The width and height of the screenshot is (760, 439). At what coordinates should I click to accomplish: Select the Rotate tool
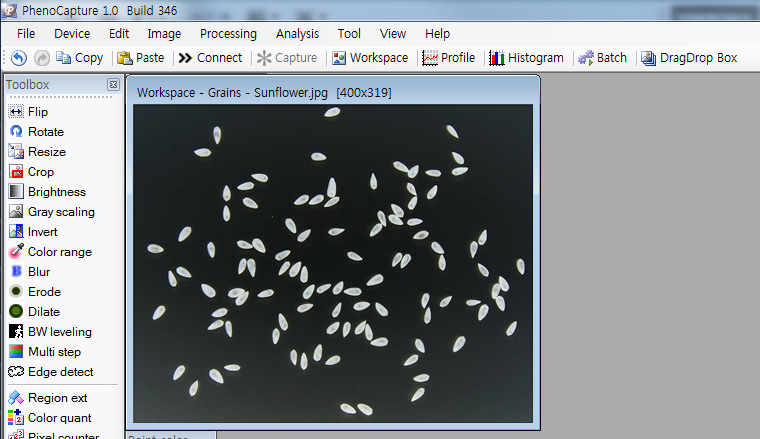click(44, 132)
